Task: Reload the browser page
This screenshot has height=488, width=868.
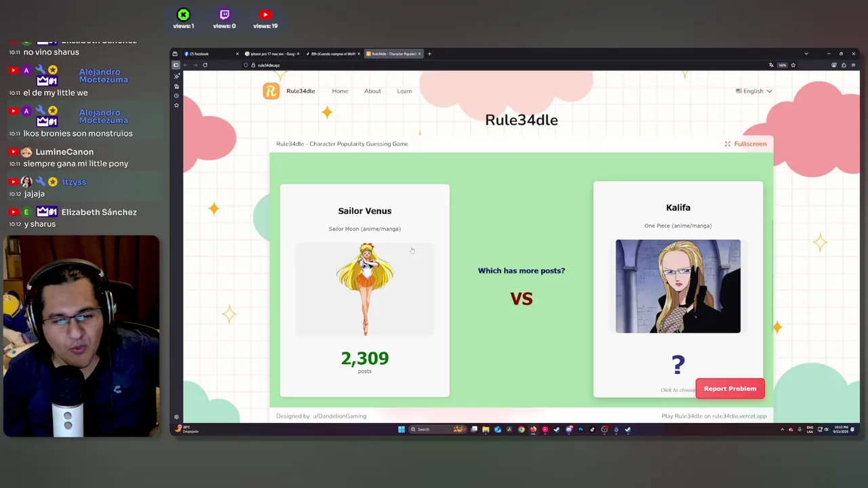Action: tap(205, 65)
